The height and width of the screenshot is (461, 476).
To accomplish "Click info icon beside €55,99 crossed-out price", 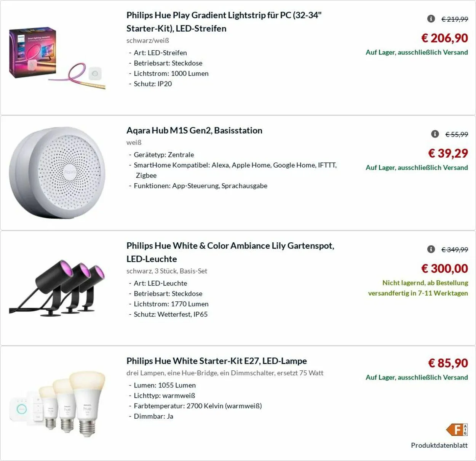I will (435, 134).
